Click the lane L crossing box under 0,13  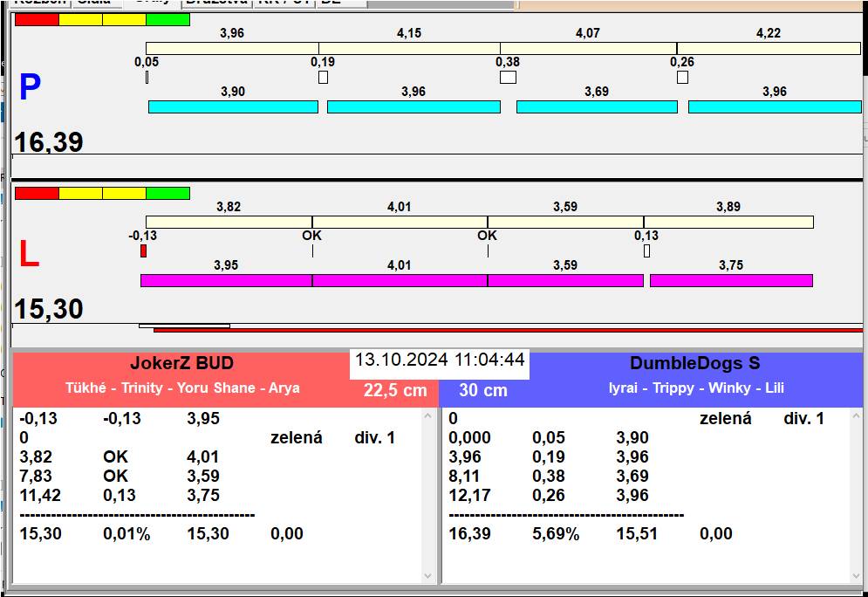click(646, 250)
